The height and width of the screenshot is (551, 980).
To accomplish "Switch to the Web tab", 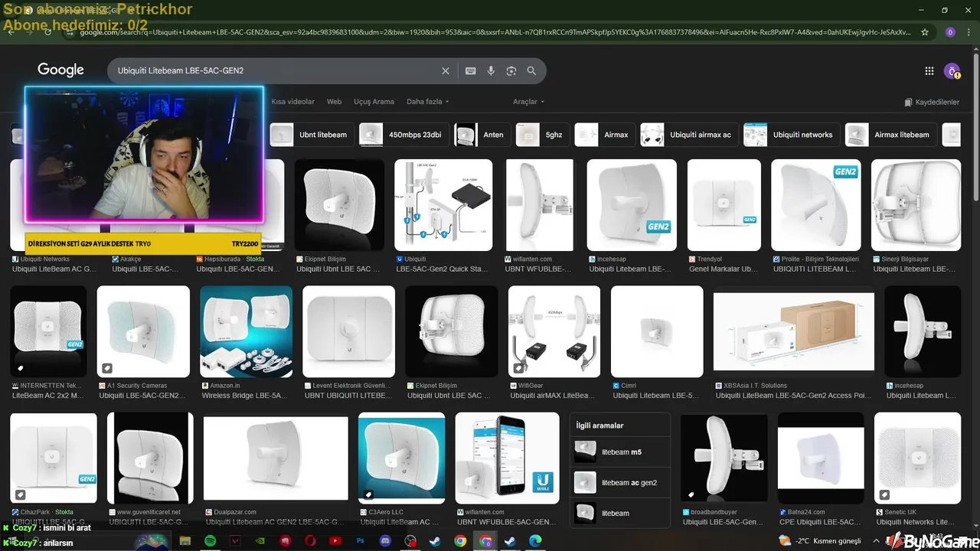I will [x=334, y=102].
